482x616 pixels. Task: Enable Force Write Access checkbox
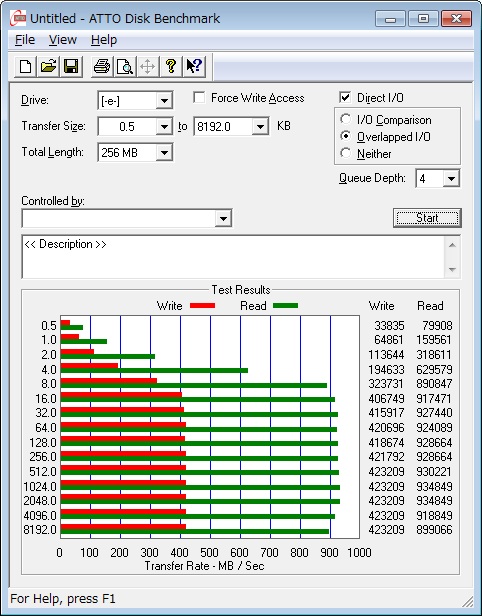tap(199, 97)
